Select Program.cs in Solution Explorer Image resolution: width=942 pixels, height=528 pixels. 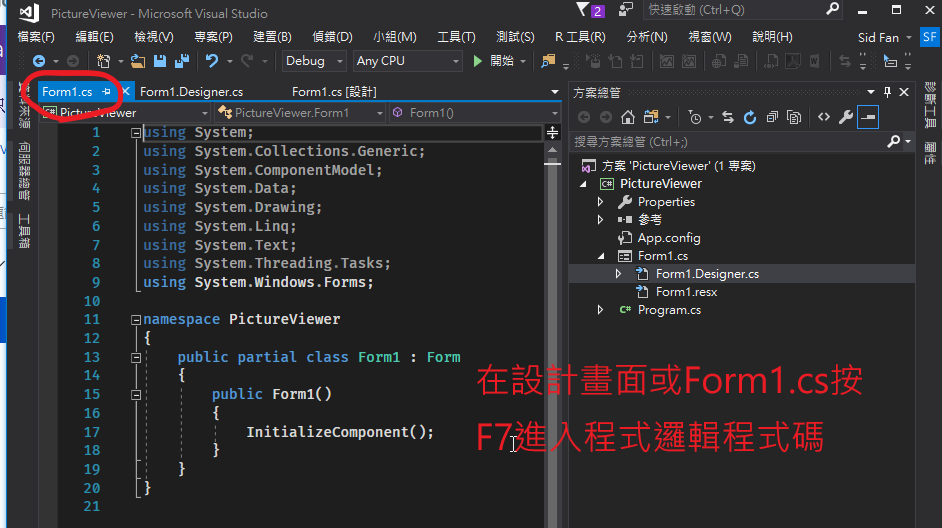669,310
